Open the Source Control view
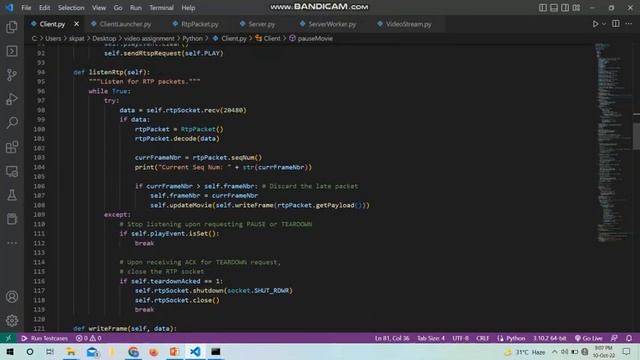 tap(12, 75)
